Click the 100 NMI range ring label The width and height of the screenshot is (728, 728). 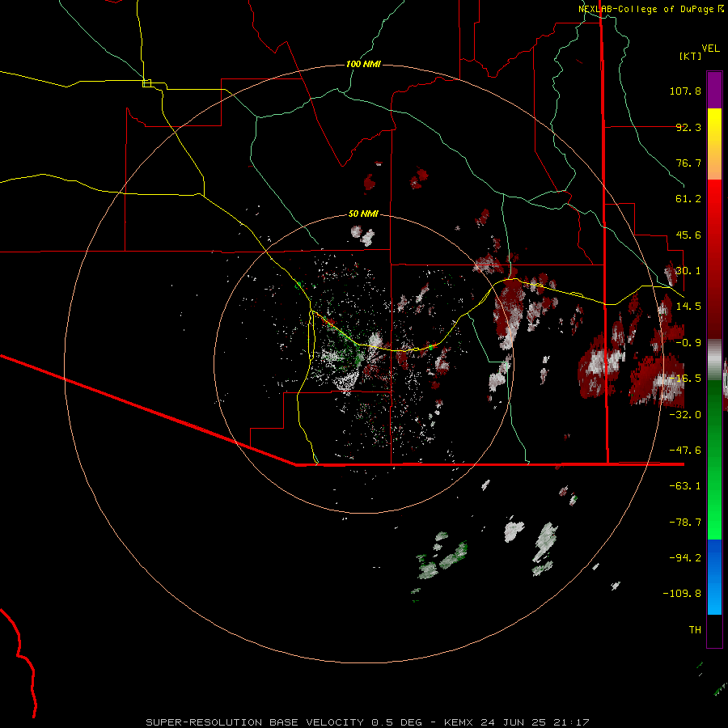tap(363, 64)
